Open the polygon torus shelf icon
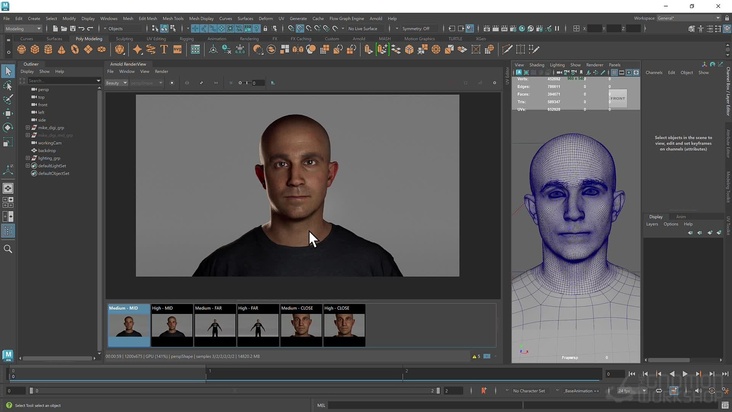 [x=75, y=49]
